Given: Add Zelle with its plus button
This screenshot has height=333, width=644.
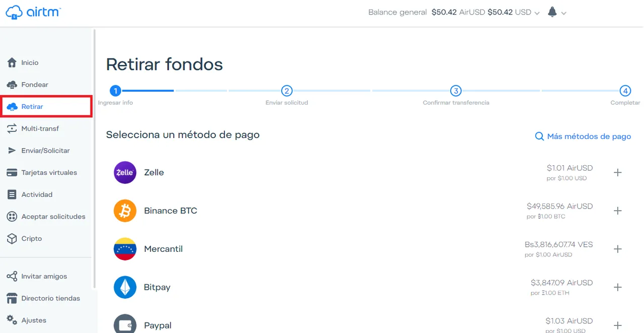Looking at the screenshot, I should pos(618,172).
